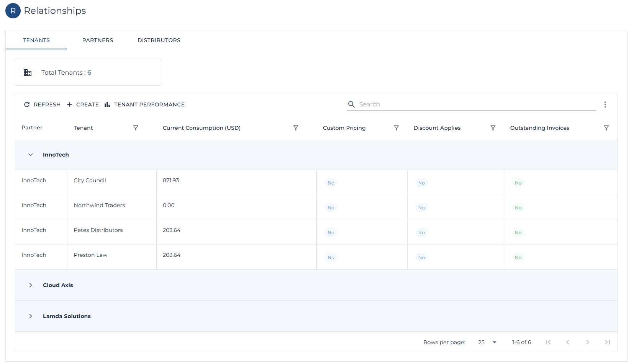The image size is (629, 364).
Task: Open Tenant Performance report
Action: click(144, 104)
